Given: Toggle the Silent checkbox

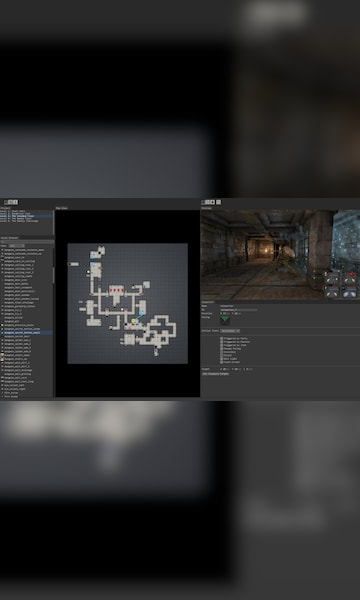Looking at the screenshot, I should pos(222,355).
